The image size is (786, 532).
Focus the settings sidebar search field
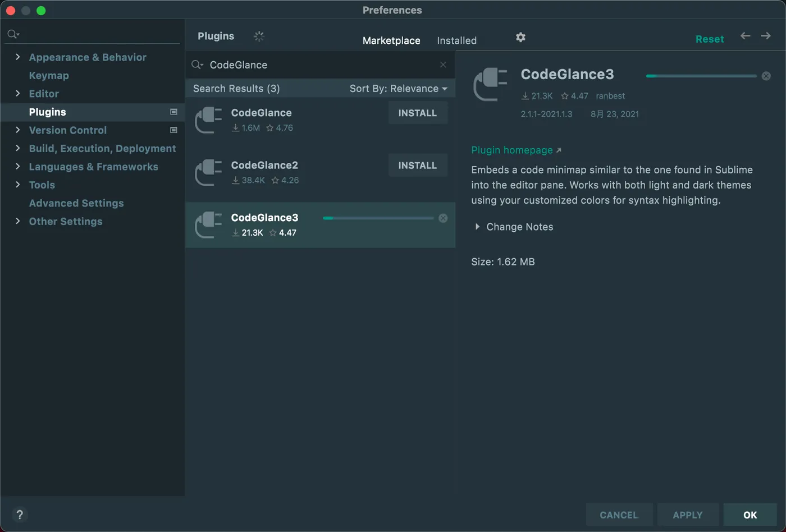tap(93, 34)
